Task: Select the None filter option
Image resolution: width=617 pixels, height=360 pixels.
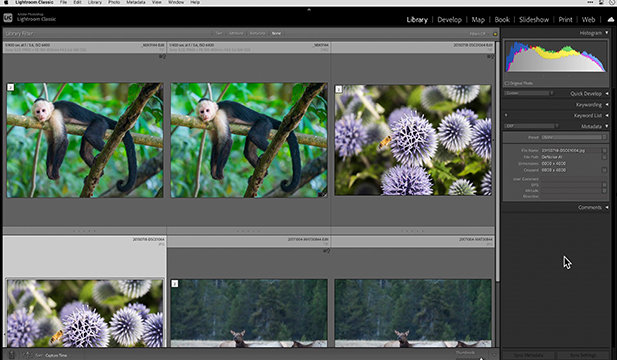Action: tap(276, 33)
